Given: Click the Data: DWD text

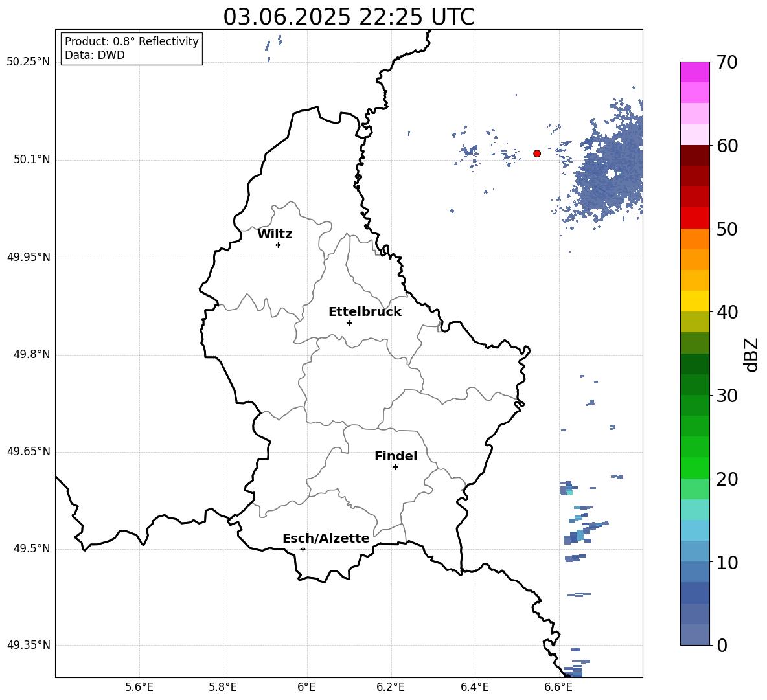Looking at the screenshot, I should [x=95, y=55].
